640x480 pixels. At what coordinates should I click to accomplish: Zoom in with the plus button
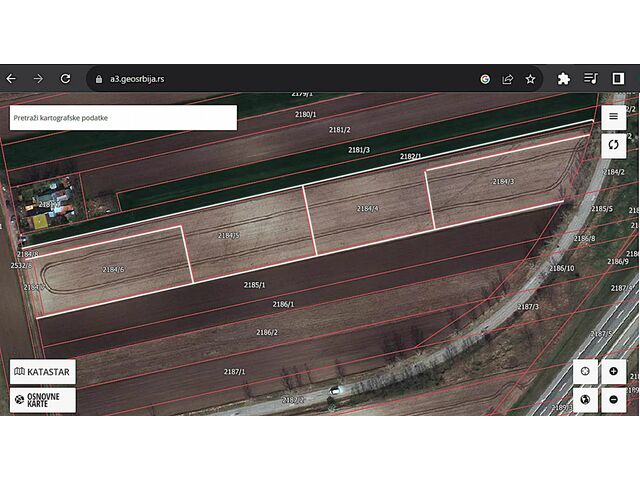[x=613, y=371]
